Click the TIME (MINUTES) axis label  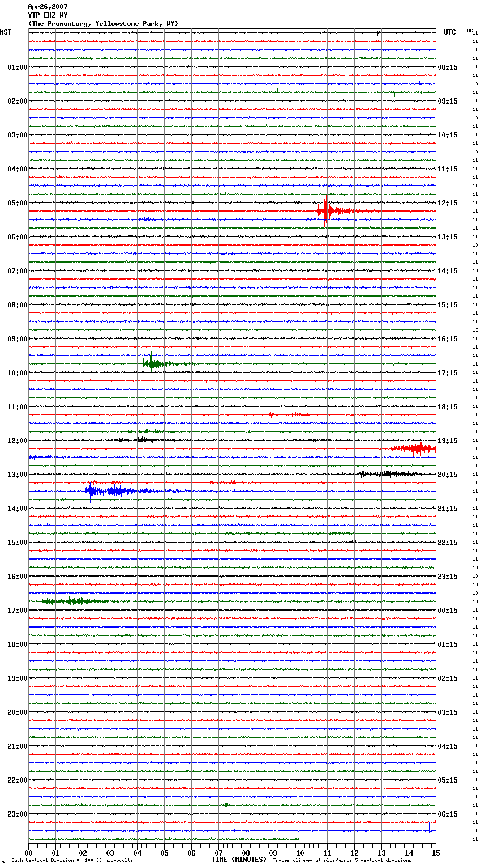(238, 860)
